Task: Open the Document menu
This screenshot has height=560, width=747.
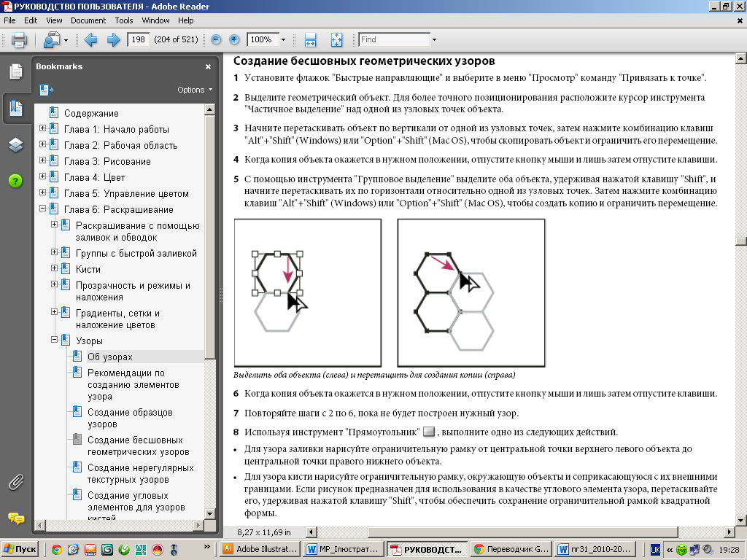Action: pos(88,20)
